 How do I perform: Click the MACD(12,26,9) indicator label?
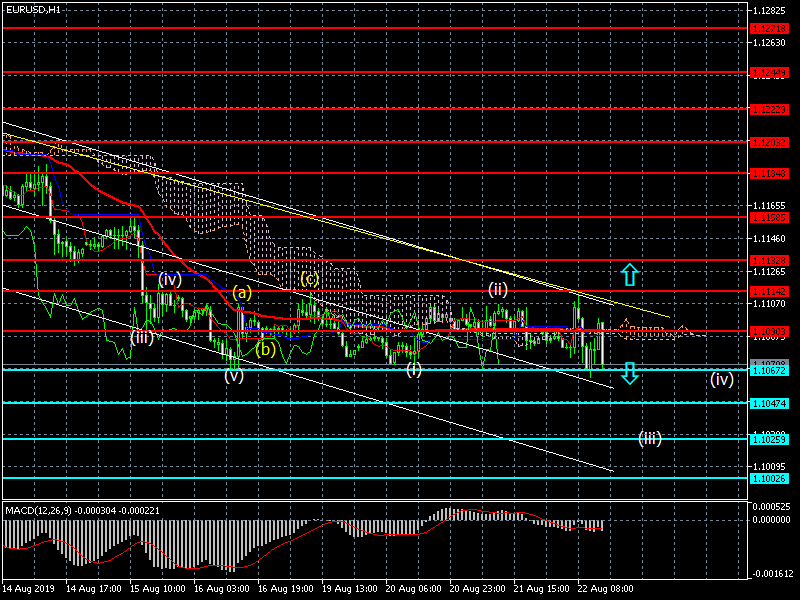point(82,510)
